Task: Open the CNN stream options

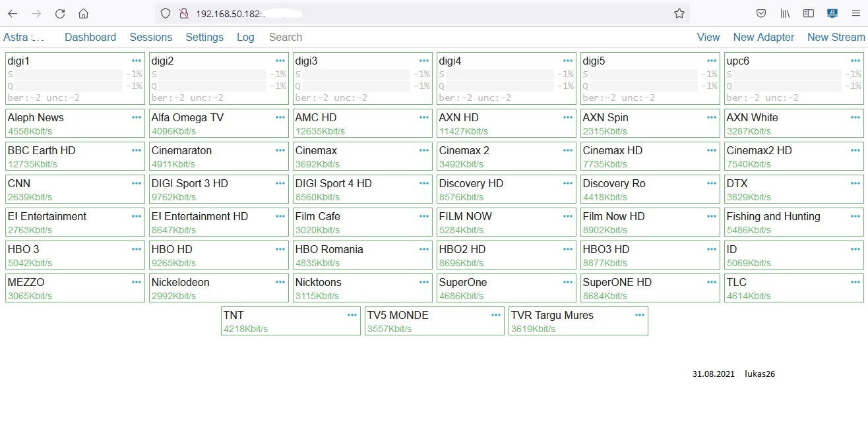Action: [137, 183]
